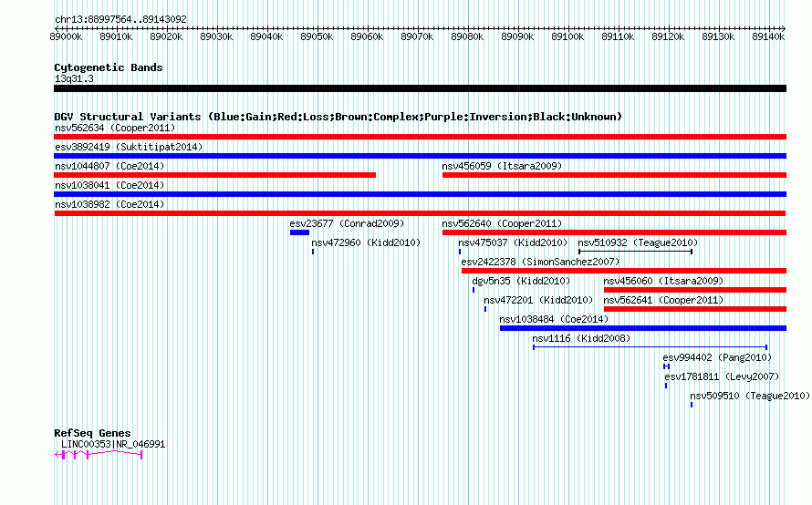This screenshot has height=505, width=812.
Task: Click the LINC00353|NR_046991 gene glyph
Action: (99, 455)
